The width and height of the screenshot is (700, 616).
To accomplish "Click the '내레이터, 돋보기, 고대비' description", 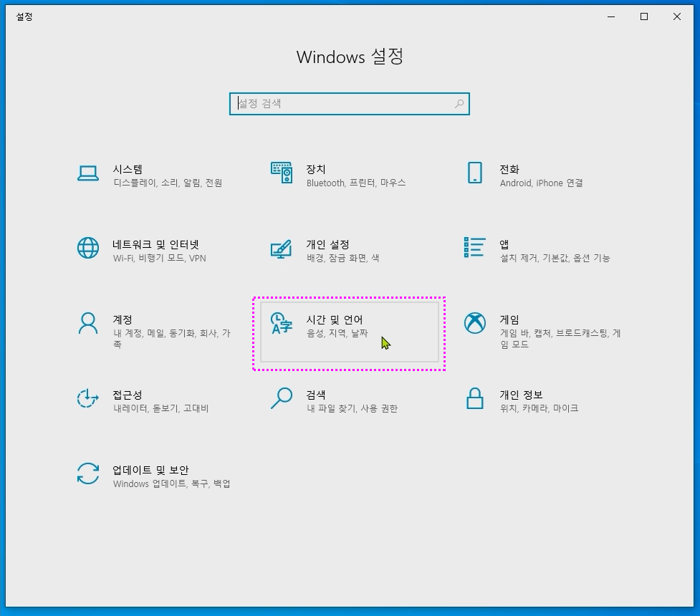I will (160, 408).
